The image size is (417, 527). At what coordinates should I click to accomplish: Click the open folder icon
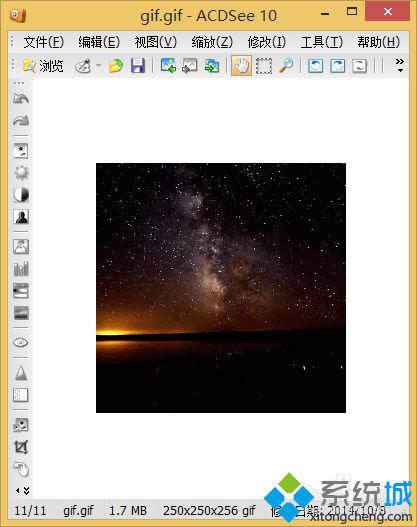pos(116,66)
